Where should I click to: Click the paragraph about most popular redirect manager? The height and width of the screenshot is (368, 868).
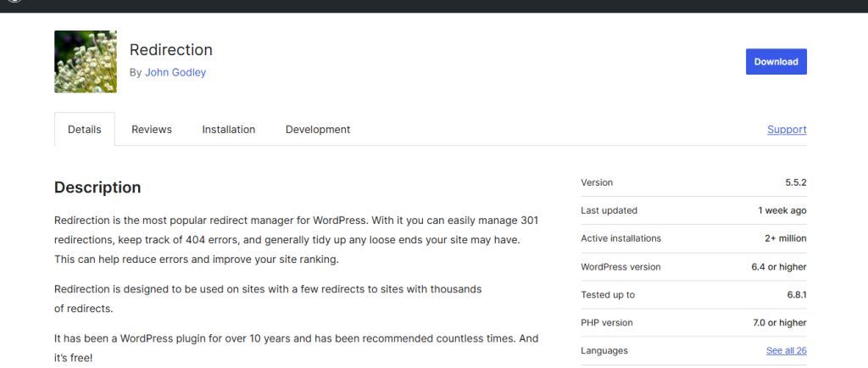point(297,239)
